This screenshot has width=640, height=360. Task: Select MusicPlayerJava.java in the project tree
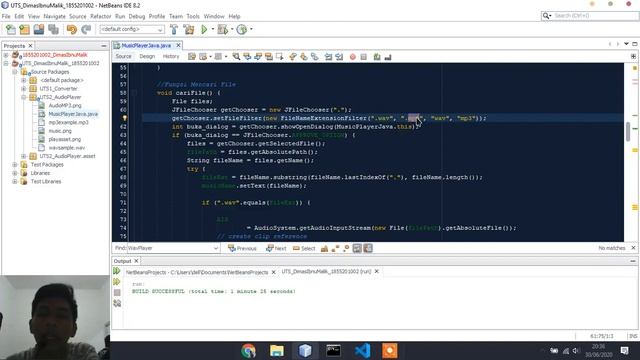point(73,114)
